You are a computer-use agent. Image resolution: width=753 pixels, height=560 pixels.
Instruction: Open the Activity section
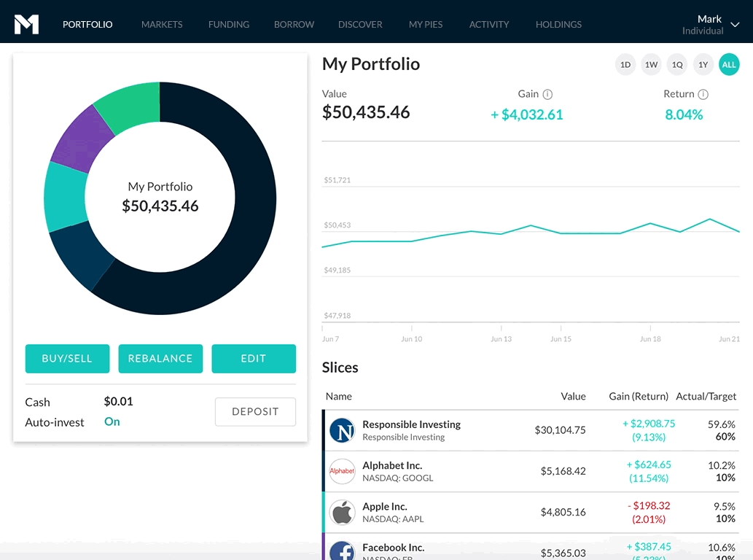tap(489, 24)
